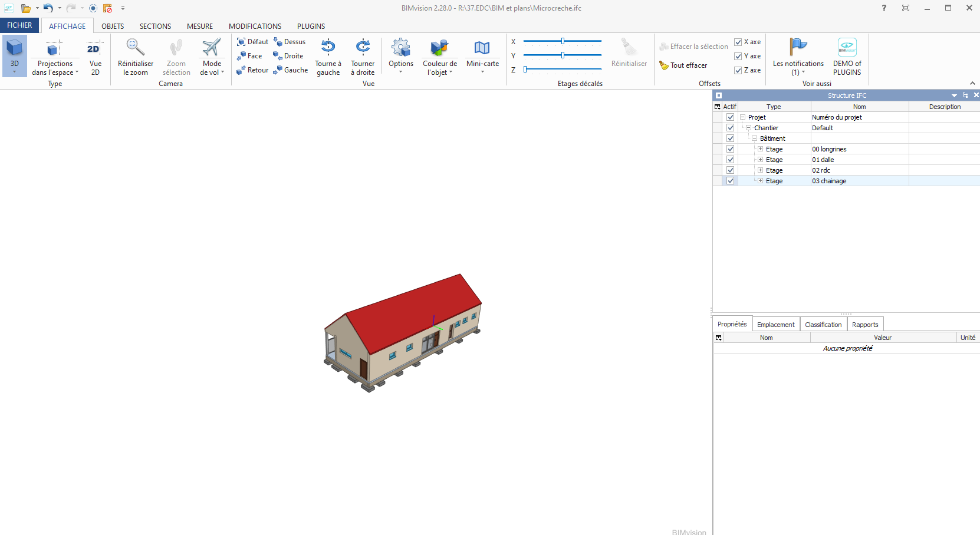980x535 pixels.
Task: Collapse the Bâtiment tree node
Action: tap(754, 138)
